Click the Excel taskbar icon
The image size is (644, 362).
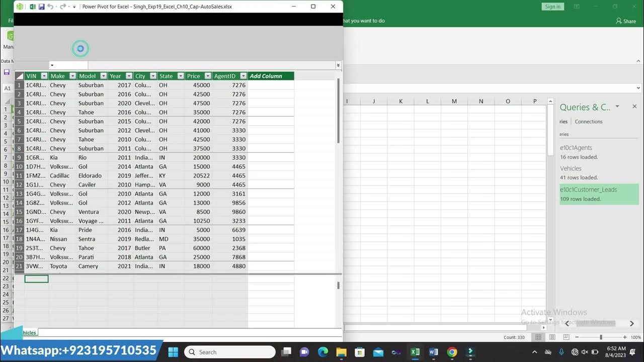tap(415, 352)
